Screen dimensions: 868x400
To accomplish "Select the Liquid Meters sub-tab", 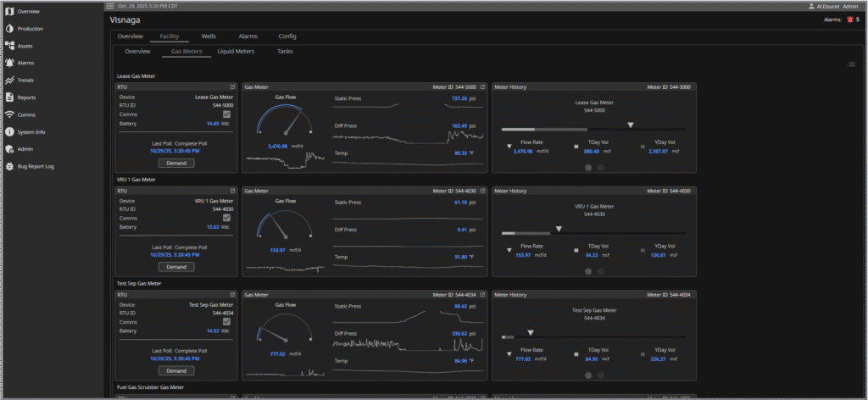I will (x=236, y=52).
